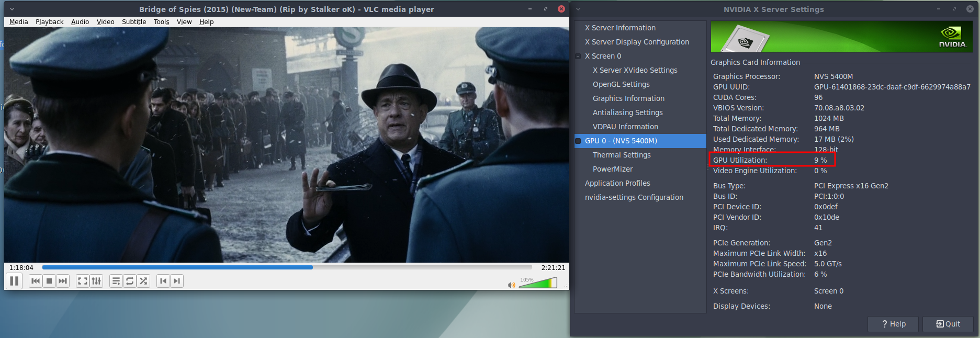Step forward one frame

pyautogui.click(x=177, y=281)
